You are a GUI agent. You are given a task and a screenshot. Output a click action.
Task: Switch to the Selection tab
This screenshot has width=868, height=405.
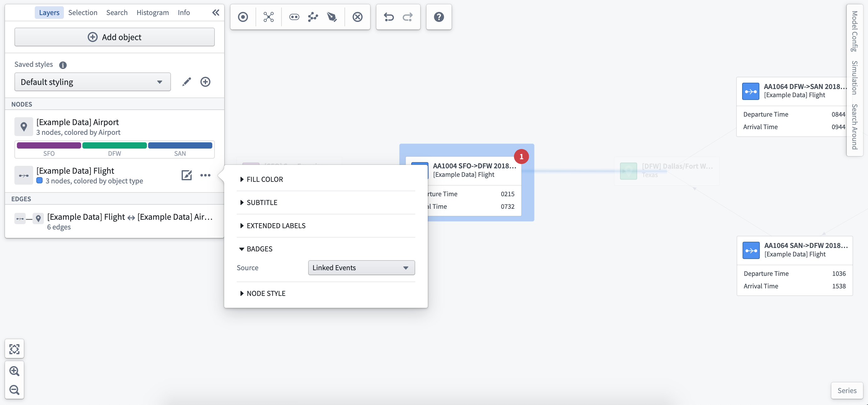pyautogui.click(x=83, y=13)
